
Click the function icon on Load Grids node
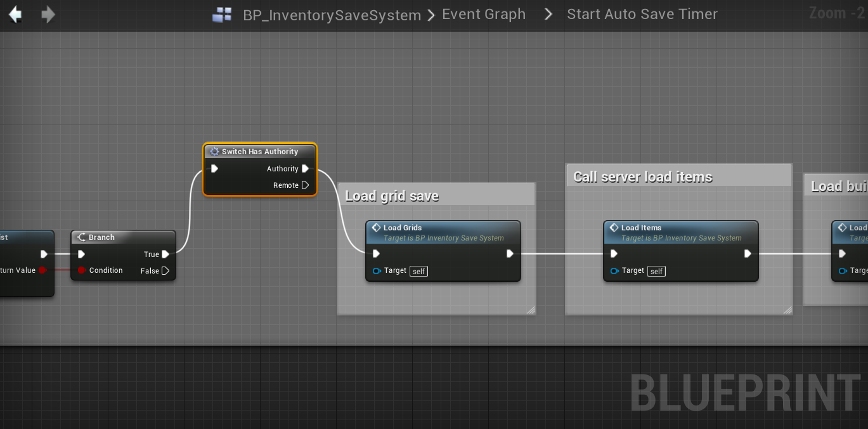pyautogui.click(x=376, y=228)
